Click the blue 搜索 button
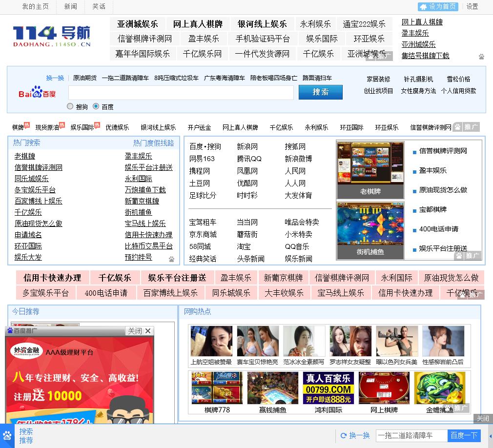493x448 pixels. 320,92
